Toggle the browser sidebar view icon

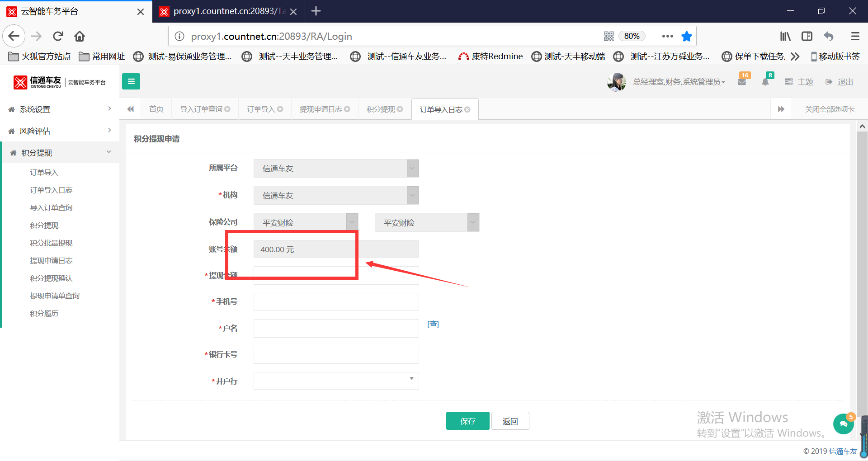pyautogui.click(x=807, y=36)
